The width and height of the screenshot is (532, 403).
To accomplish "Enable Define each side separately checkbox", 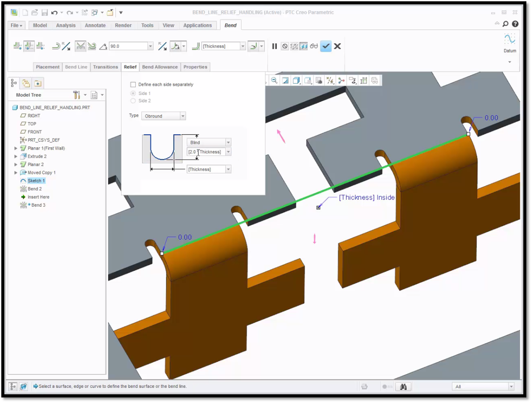I will coord(133,85).
